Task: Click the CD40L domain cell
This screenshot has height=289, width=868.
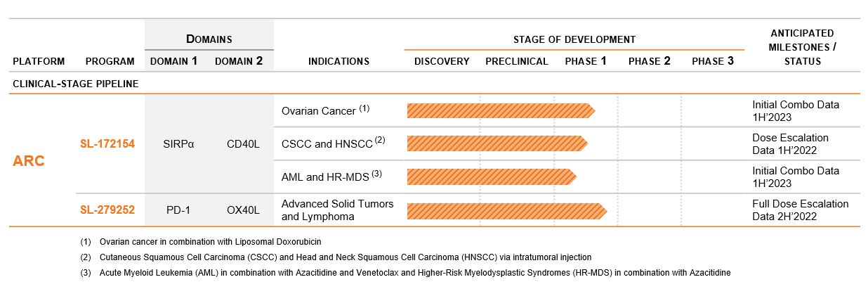Action: coord(242,144)
